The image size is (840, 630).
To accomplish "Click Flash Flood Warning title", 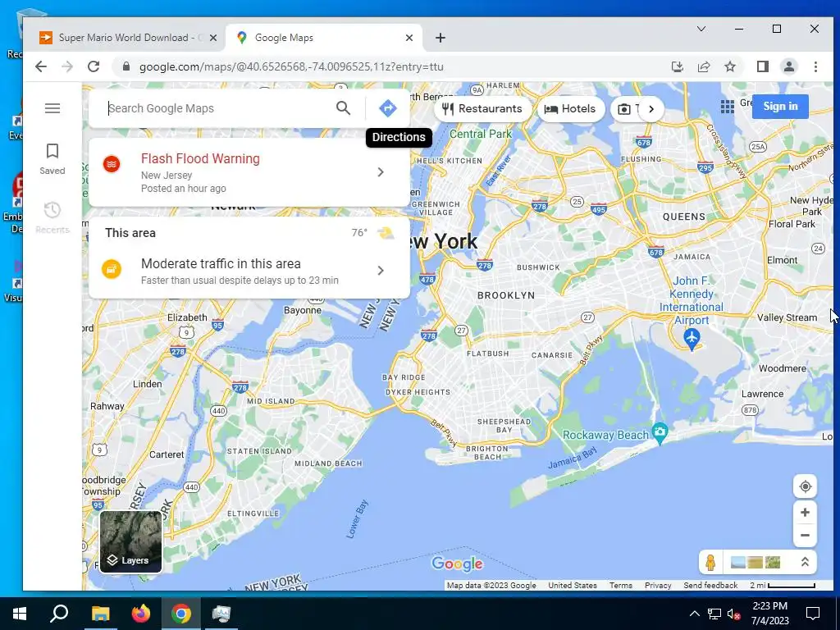I will 200,158.
